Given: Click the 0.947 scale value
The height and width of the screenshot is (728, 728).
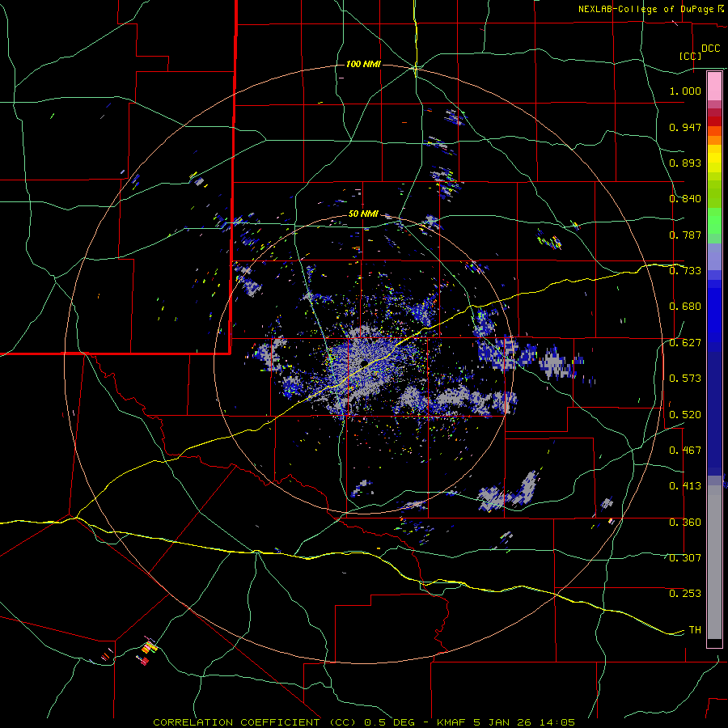Looking at the screenshot, I should (685, 127).
